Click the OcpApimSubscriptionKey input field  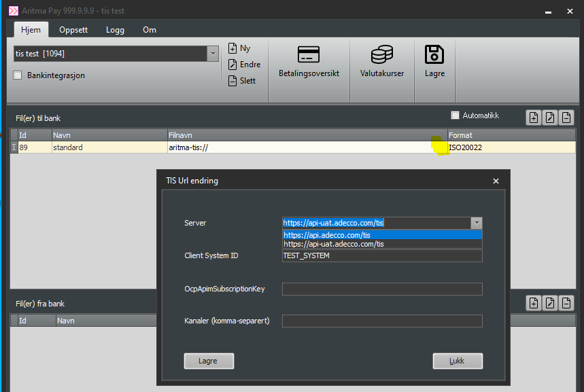[x=382, y=289]
